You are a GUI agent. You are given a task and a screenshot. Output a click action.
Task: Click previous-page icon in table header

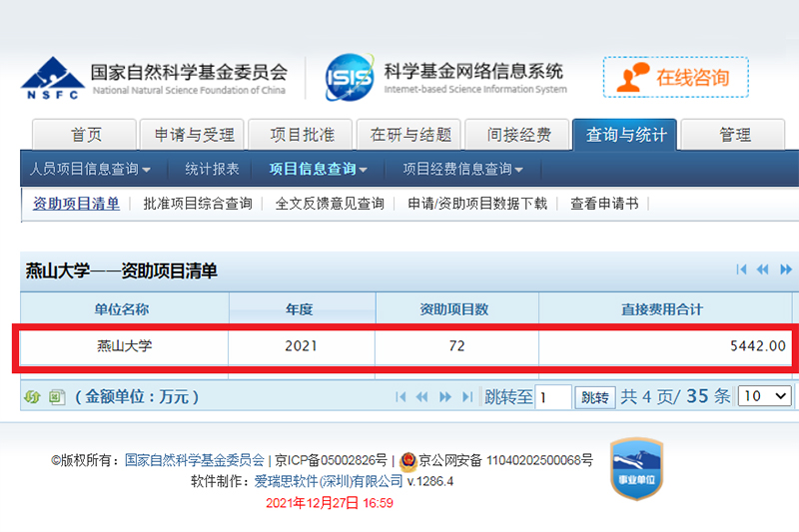(x=763, y=269)
